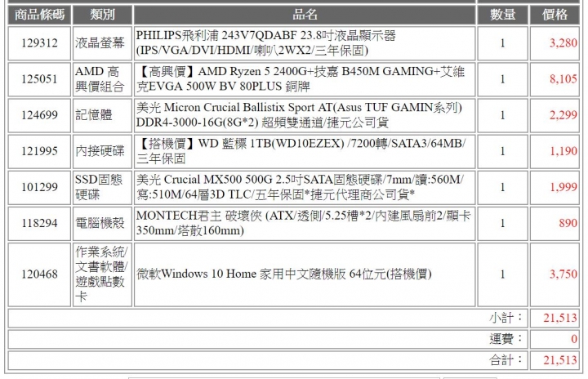Click the price 3,280

[x=563, y=43]
